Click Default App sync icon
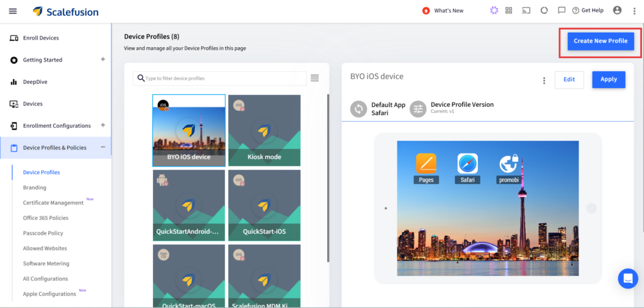This screenshot has width=644, height=308. click(358, 109)
